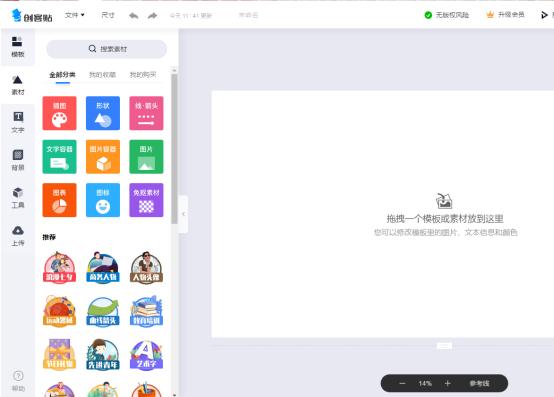Switch to the 全部分类 tab

(x=62, y=75)
